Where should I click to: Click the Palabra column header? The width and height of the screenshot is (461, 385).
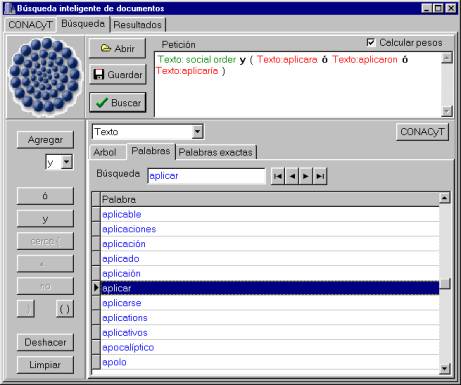coord(270,199)
